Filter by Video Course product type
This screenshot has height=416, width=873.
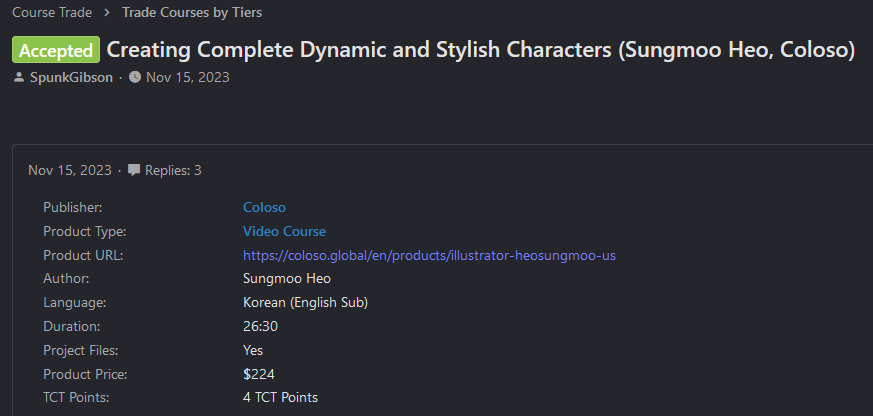click(x=284, y=231)
